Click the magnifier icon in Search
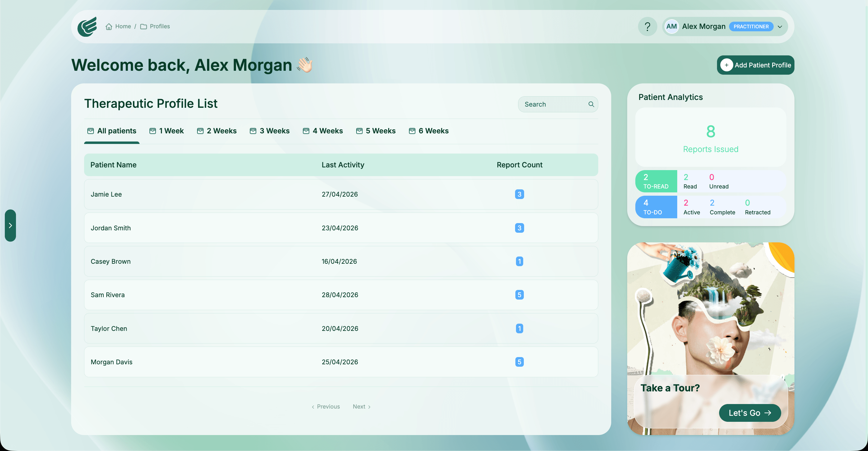 point(591,104)
